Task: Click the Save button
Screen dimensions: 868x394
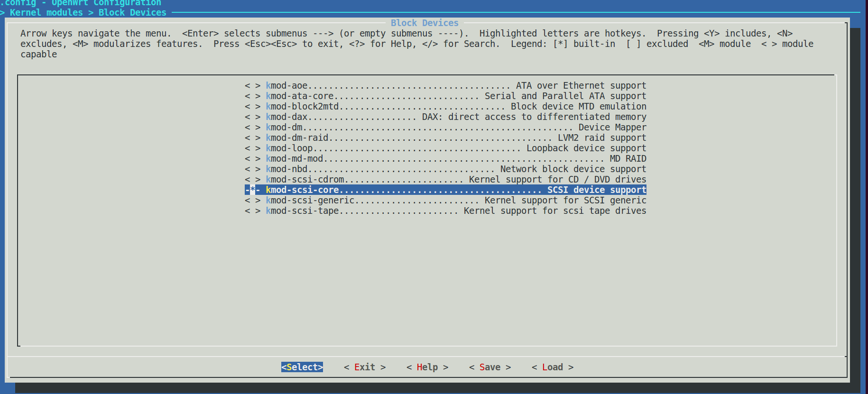Action: 490,367
